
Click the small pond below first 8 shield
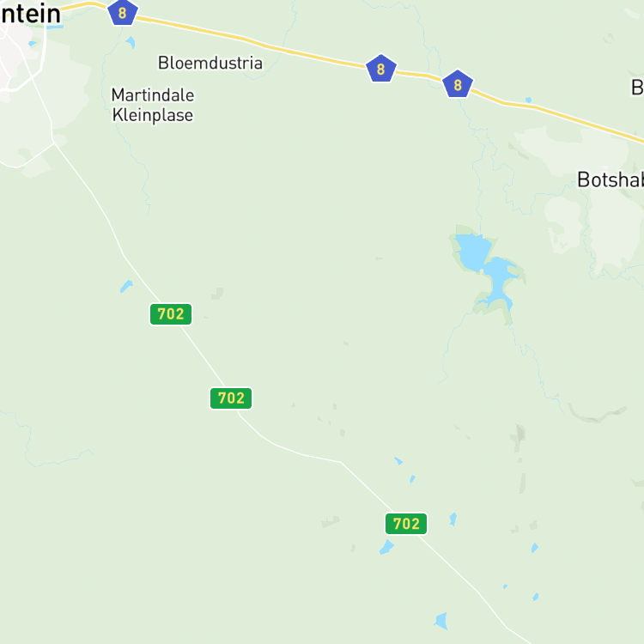[x=131, y=42]
